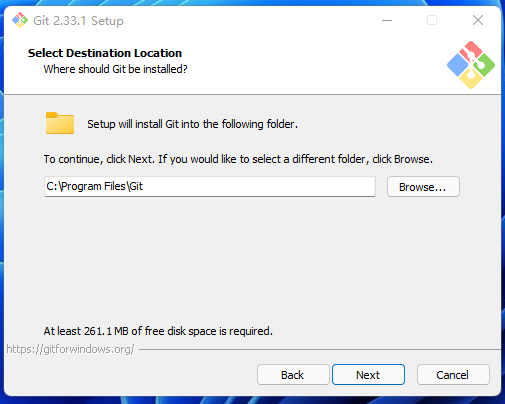The image size is (505, 404).
Task: Continue with the Next button
Action: (x=368, y=375)
